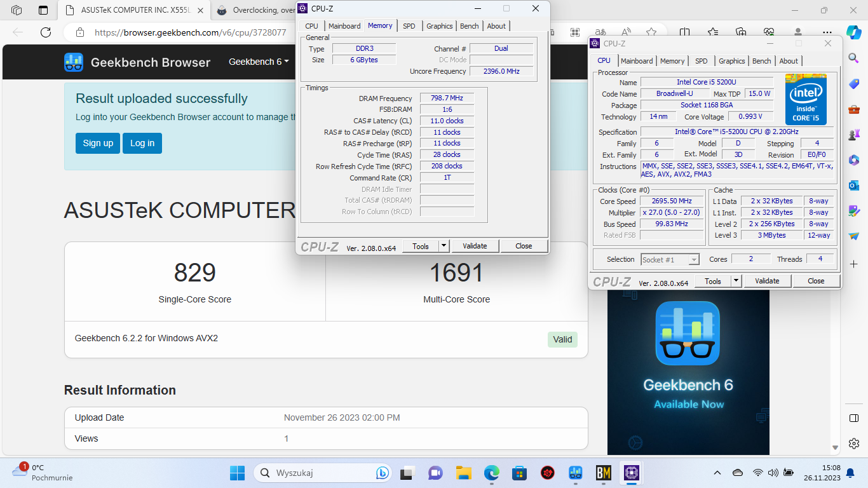
Task: Click Validate in Memory CPU-Z window
Action: click(x=475, y=246)
